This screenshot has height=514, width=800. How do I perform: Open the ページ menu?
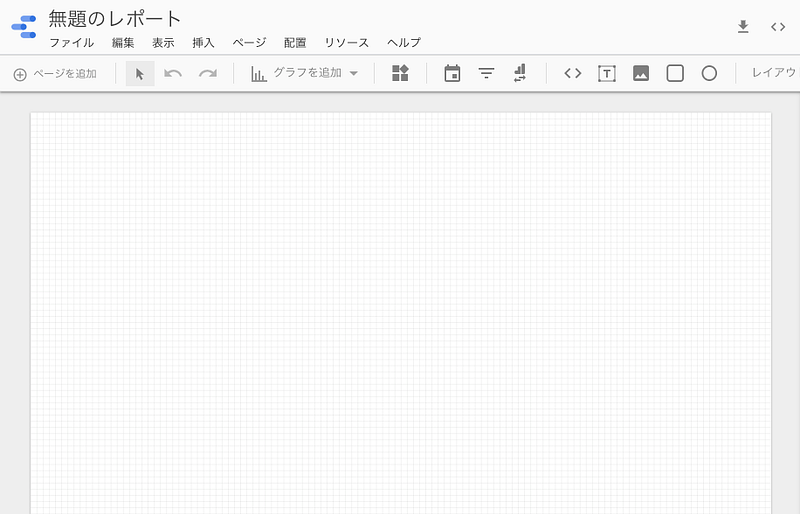tap(249, 42)
